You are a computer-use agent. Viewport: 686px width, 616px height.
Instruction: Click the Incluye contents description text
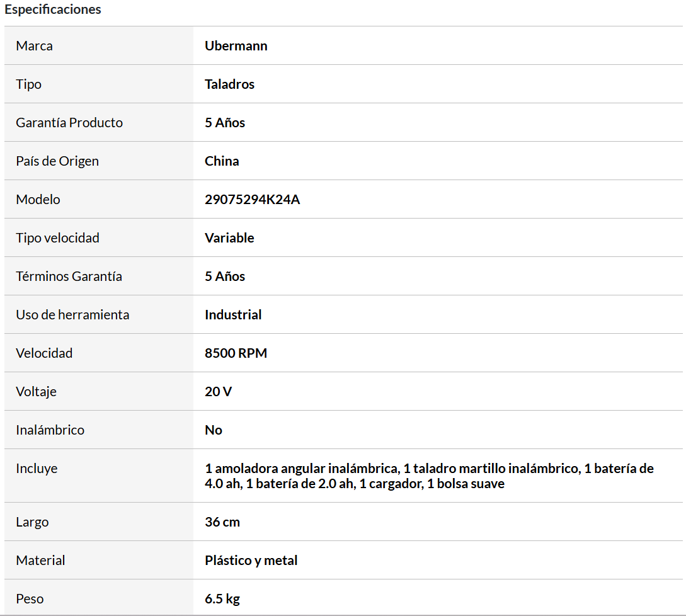tap(429, 476)
